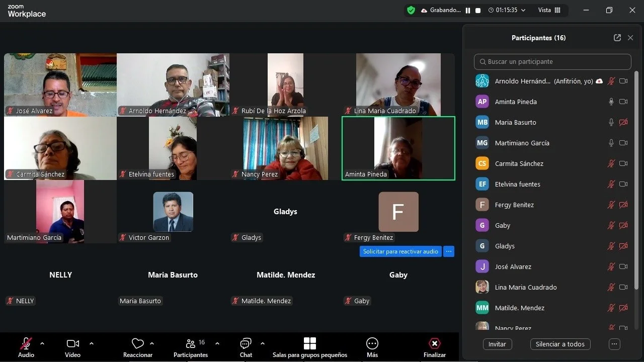Select Lina Maria Cuadrado's photo avatar
Image resolution: width=644 pixels, height=362 pixels.
[482, 287]
